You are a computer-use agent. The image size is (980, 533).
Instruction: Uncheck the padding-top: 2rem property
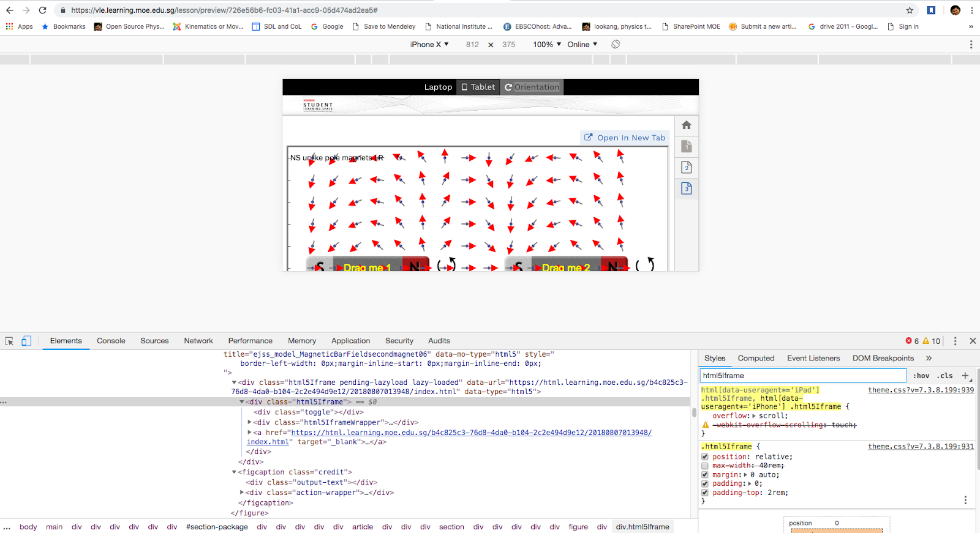(x=705, y=493)
